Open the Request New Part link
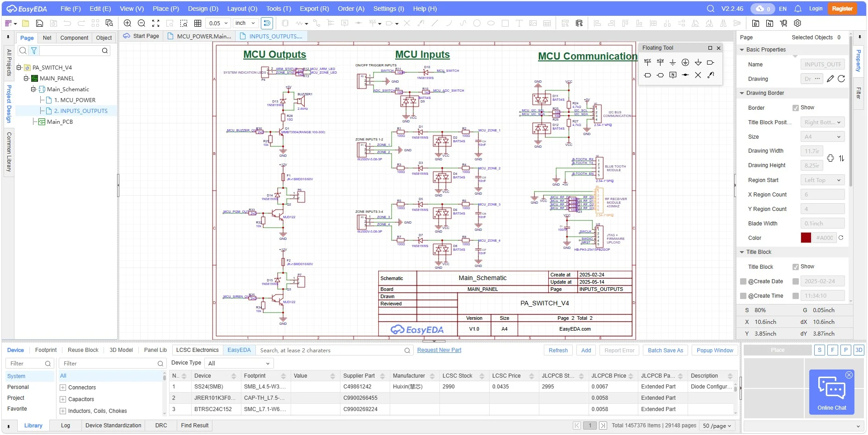The width and height of the screenshot is (868, 435). [439, 350]
